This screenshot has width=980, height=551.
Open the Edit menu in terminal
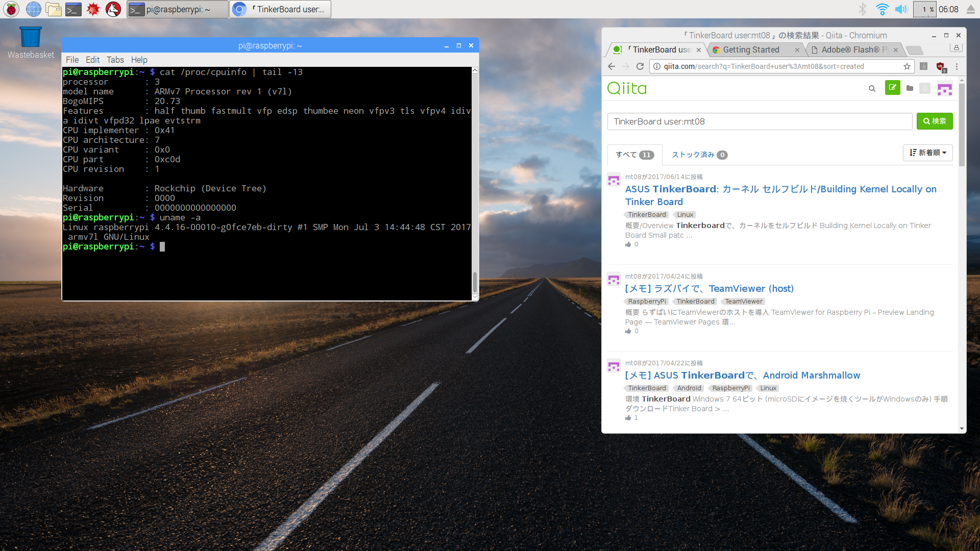pyautogui.click(x=92, y=60)
